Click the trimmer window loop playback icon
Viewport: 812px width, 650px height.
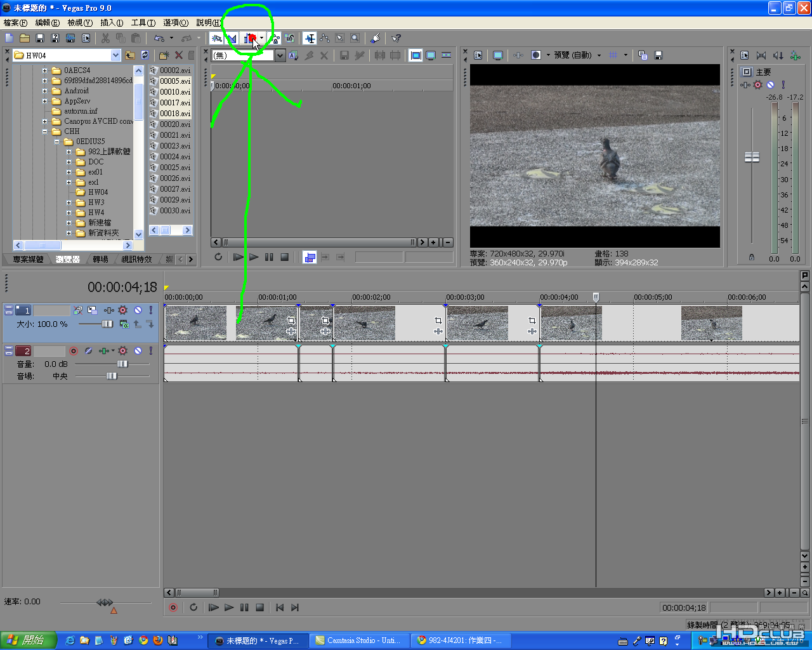click(x=218, y=257)
